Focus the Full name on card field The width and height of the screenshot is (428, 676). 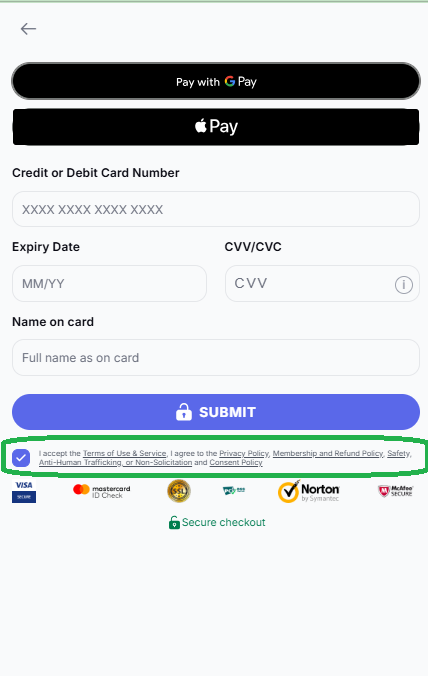(216, 357)
